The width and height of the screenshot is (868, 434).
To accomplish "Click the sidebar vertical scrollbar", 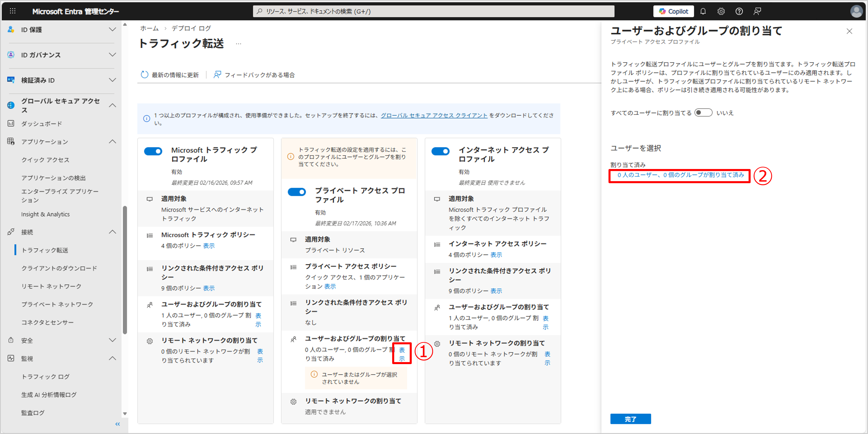I will [x=125, y=269].
